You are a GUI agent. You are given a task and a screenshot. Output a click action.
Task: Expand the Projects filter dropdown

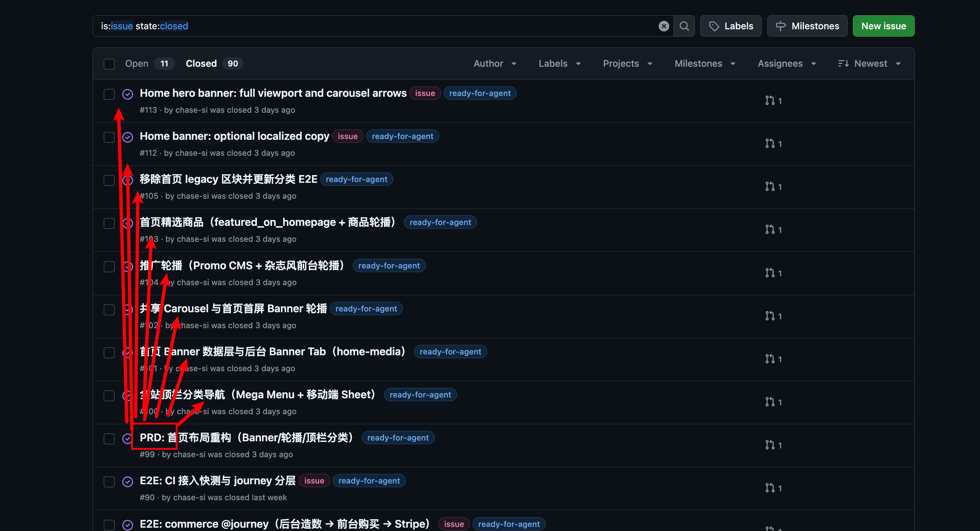click(x=628, y=63)
